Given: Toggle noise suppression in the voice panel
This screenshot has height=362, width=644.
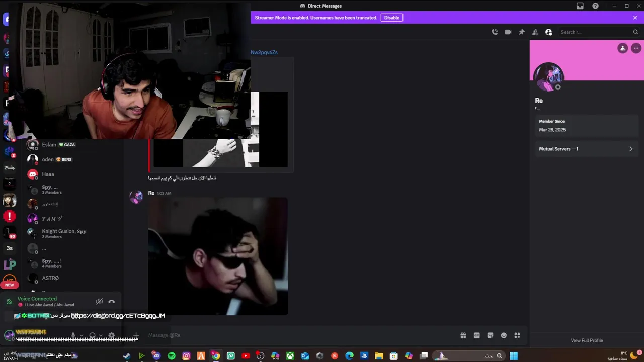Looking at the screenshot, I should (99, 301).
